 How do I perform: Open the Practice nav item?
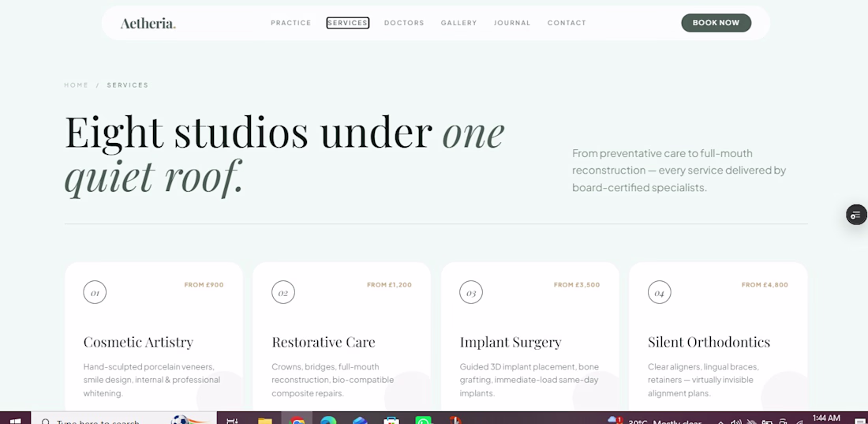290,23
